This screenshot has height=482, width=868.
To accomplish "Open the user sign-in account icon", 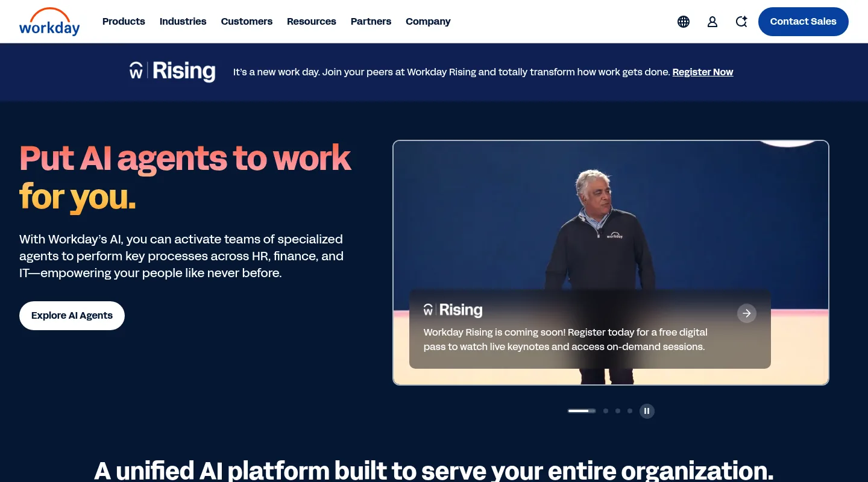I will (x=712, y=22).
